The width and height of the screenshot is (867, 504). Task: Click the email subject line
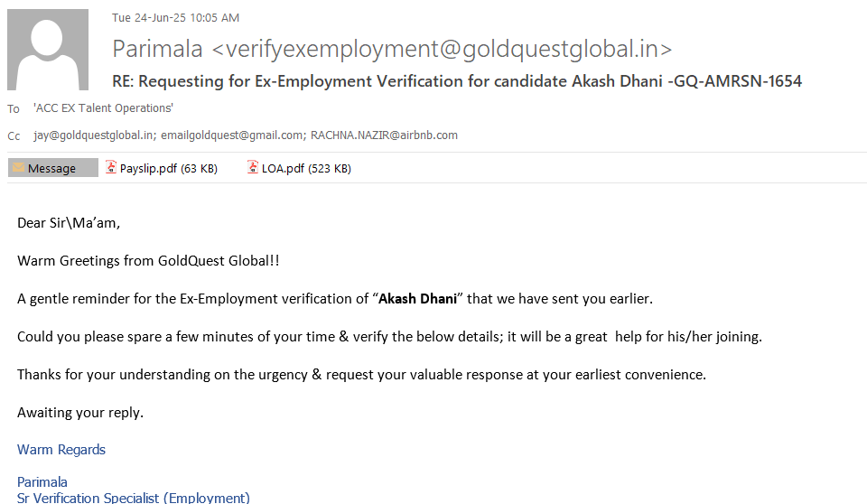coord(457,81)
